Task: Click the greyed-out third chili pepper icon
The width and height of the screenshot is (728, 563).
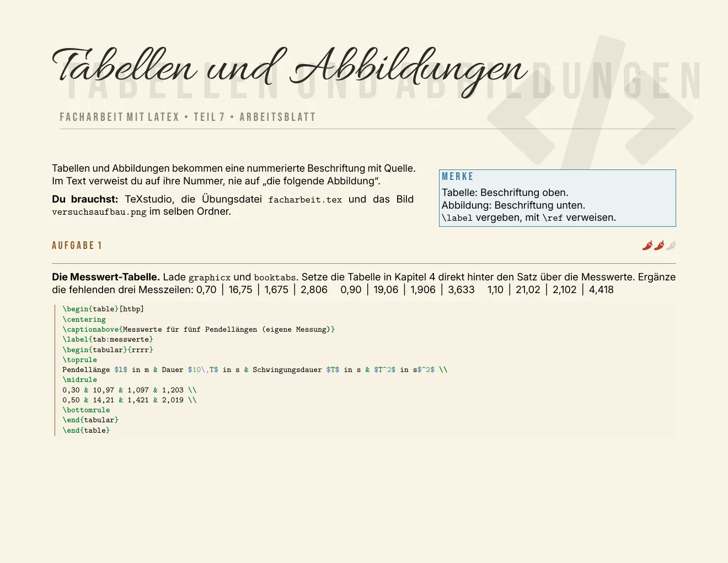Action: pos(671,246)
